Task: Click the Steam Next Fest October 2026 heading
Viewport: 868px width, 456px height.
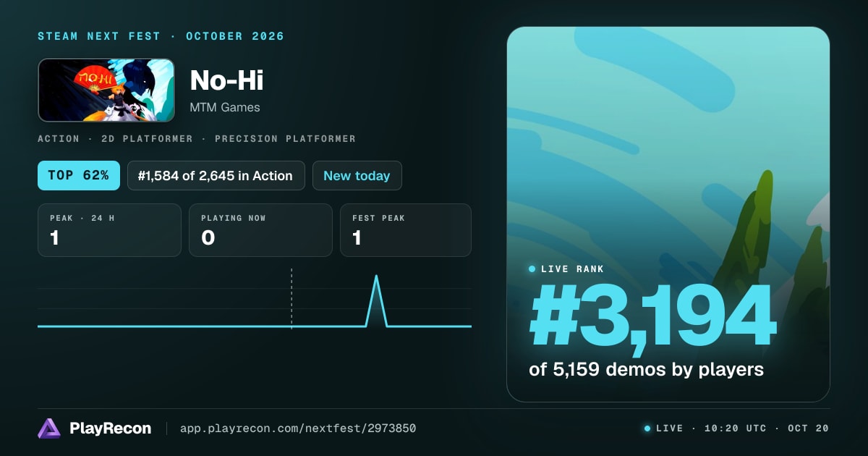Action: click(x=161, y=36)
